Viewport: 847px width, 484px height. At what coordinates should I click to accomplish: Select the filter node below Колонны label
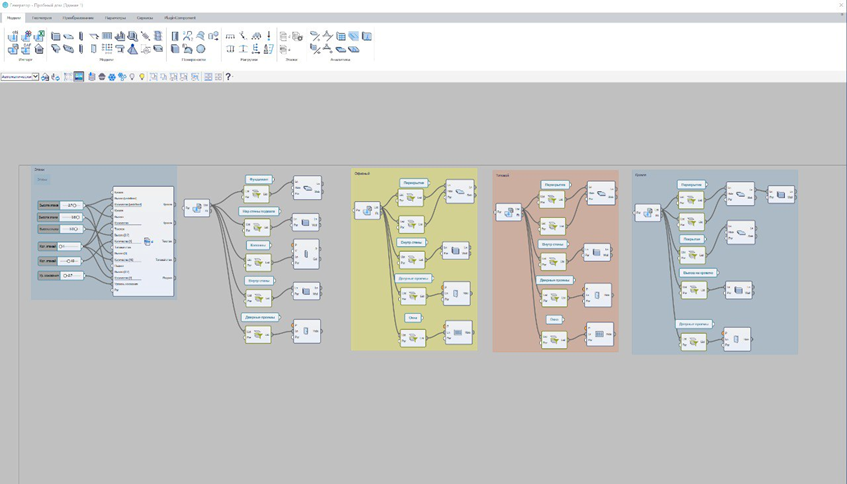[x=258, y=263]
